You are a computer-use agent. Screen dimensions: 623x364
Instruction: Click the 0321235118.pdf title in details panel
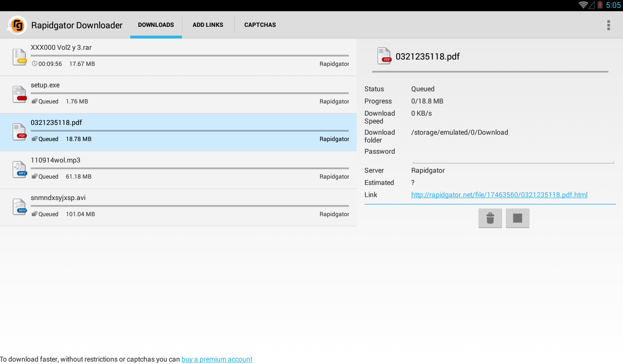pyautogui.click(x=428, y=56)
